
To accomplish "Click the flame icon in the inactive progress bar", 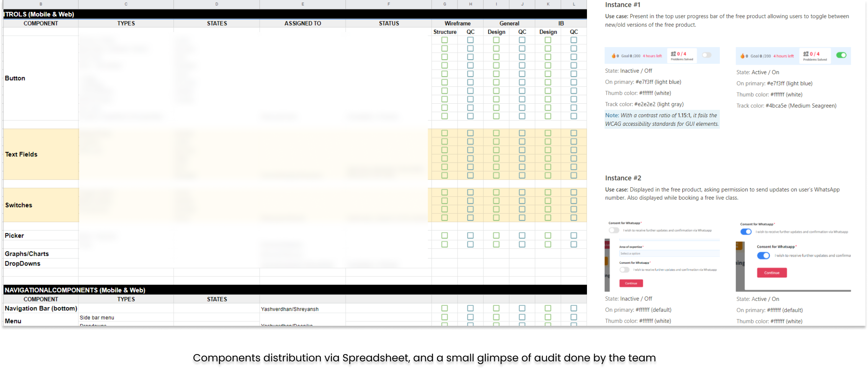I will coord(614,56).
